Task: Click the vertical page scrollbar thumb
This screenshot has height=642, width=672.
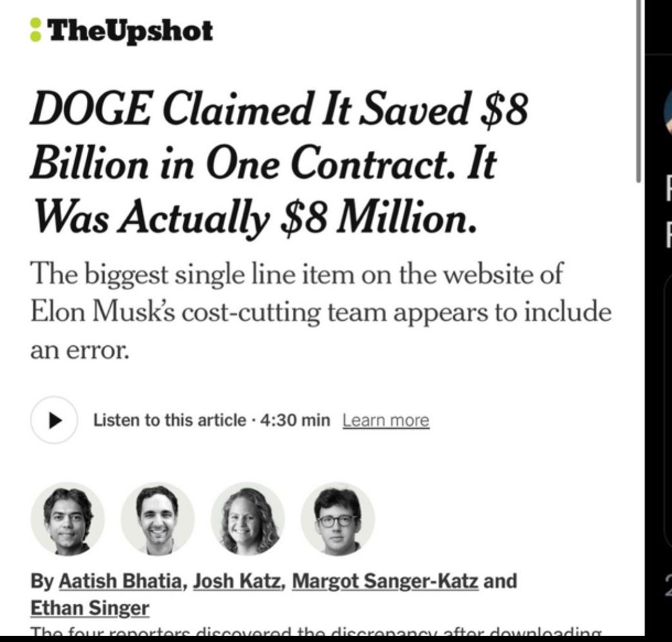Action: tap(638, 91)
